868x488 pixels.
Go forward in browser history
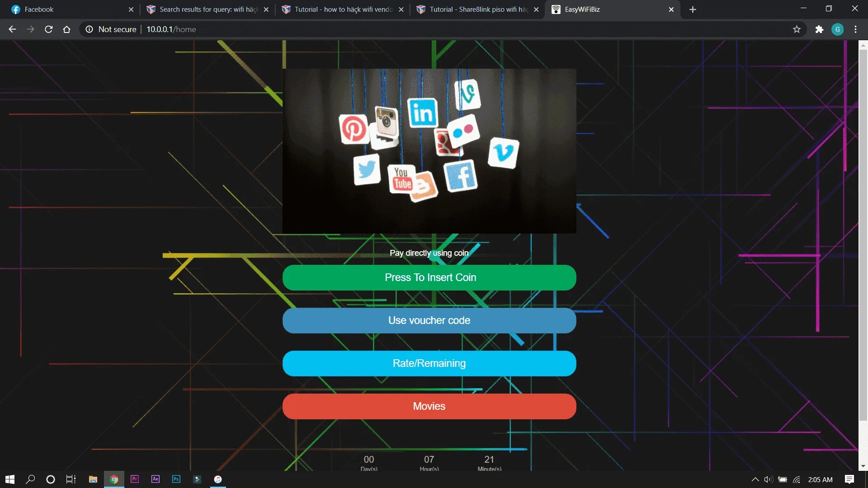click(x=30, y=29)
